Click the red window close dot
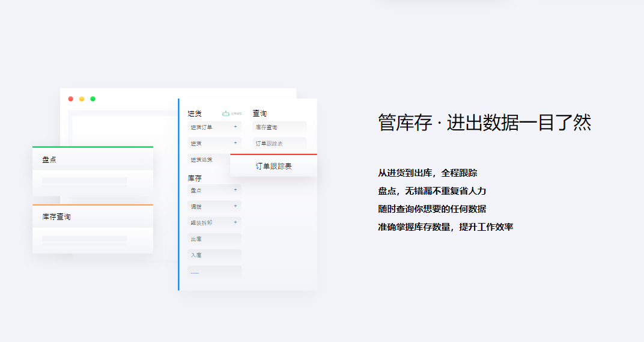 (71, 99)
